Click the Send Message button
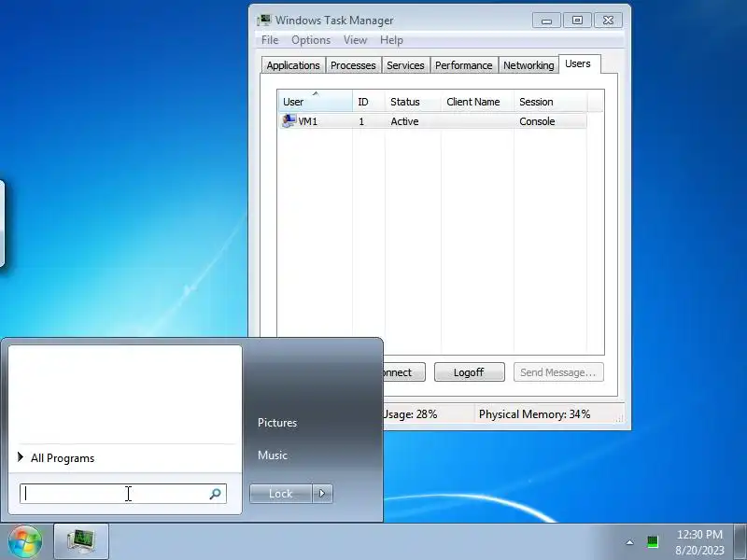Image resolution: width=747 pixels, height=560 pixels. (x=557, y=372)
